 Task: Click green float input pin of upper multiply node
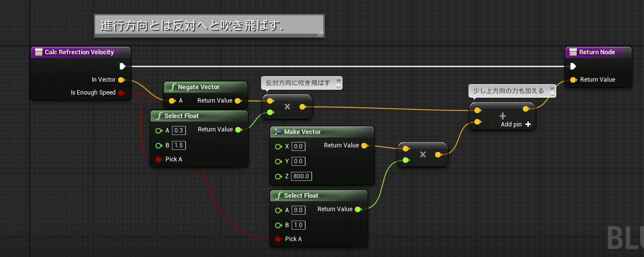click(x=270, y=113)
